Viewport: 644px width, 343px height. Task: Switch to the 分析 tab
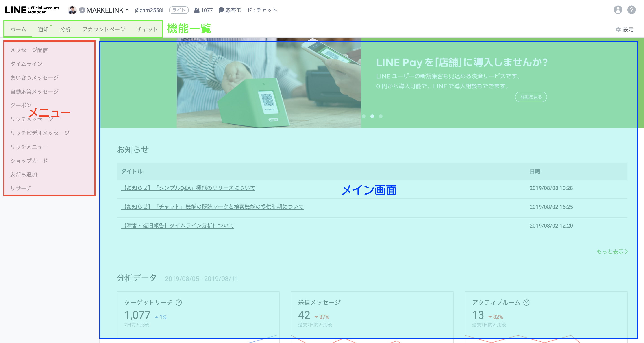(65, 29)
